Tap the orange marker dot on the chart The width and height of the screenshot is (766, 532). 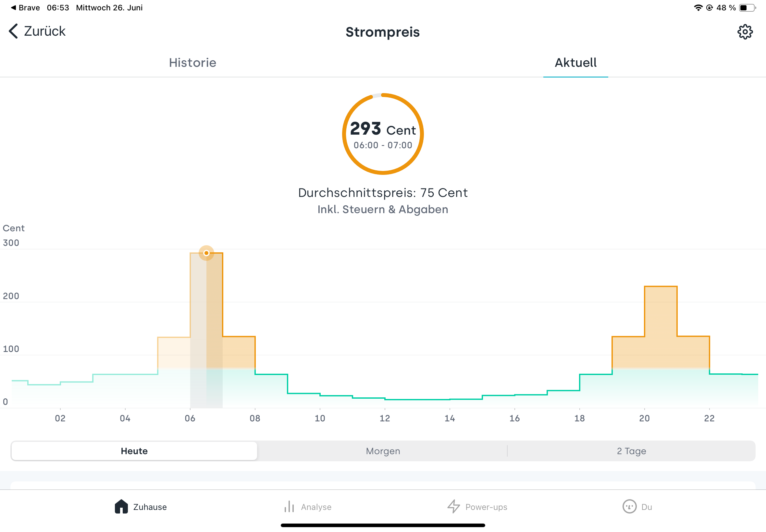coord(206,253)
